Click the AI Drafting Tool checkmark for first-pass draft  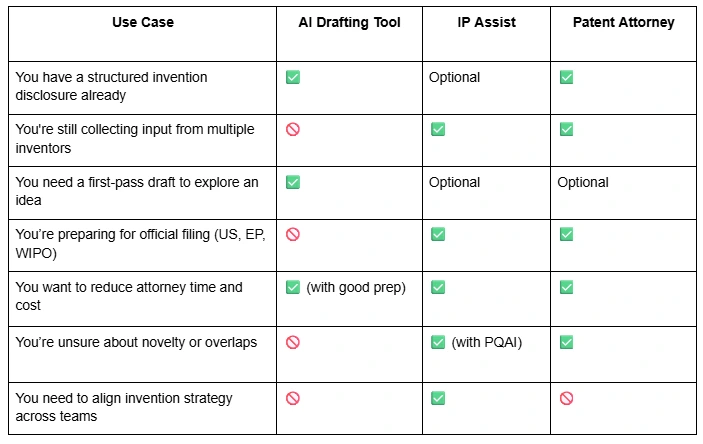click(293, 182)
